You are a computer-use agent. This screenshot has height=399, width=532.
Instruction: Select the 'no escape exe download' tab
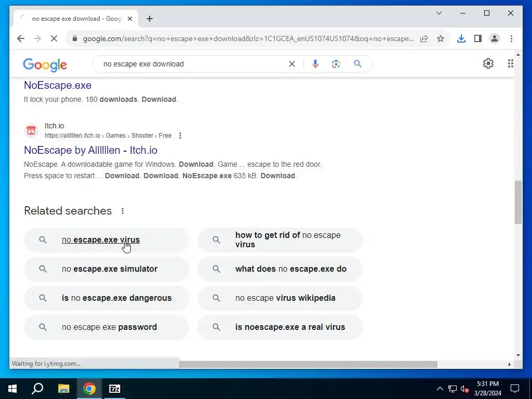point(76,19)
